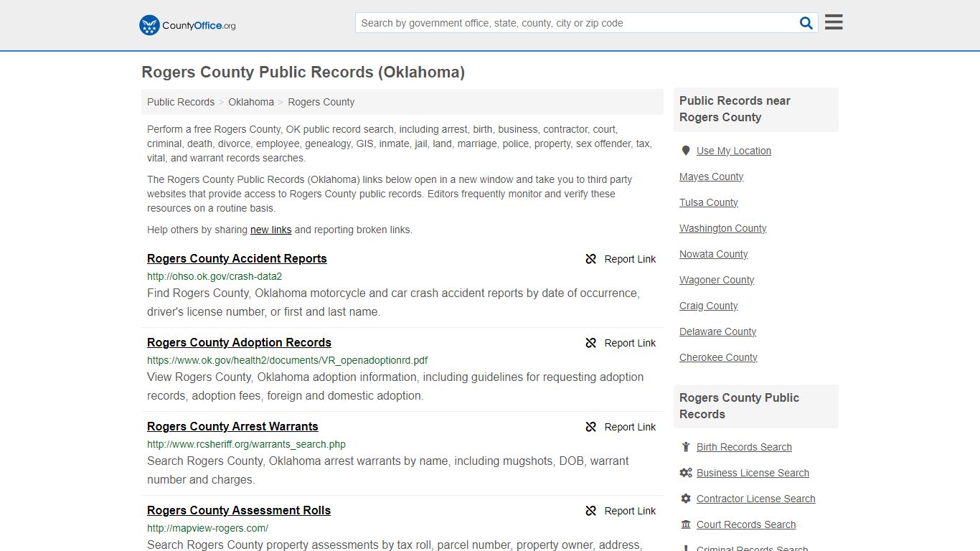Open Contractor License Search
Screen dimensions: 980x551
[755, 499]
